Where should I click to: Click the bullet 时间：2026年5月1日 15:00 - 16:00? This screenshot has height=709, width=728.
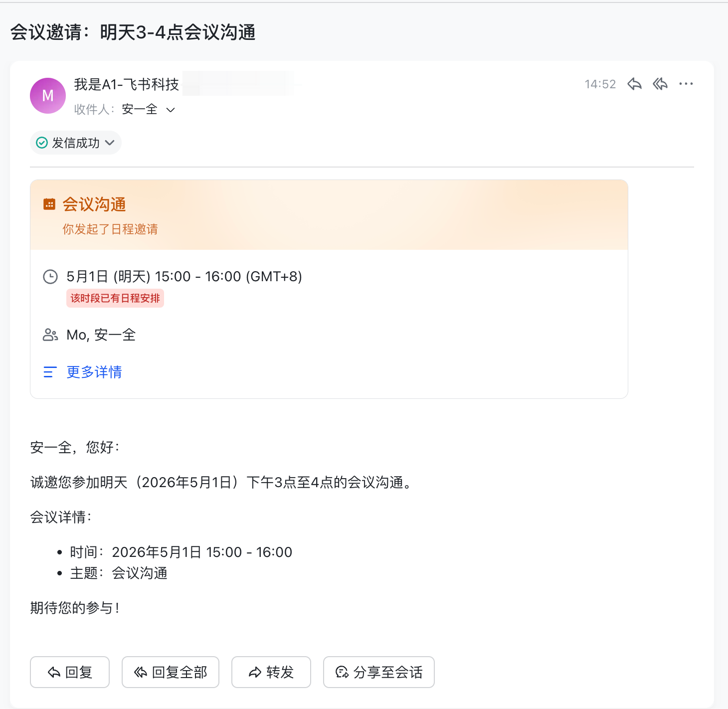(x=181, y=552)
